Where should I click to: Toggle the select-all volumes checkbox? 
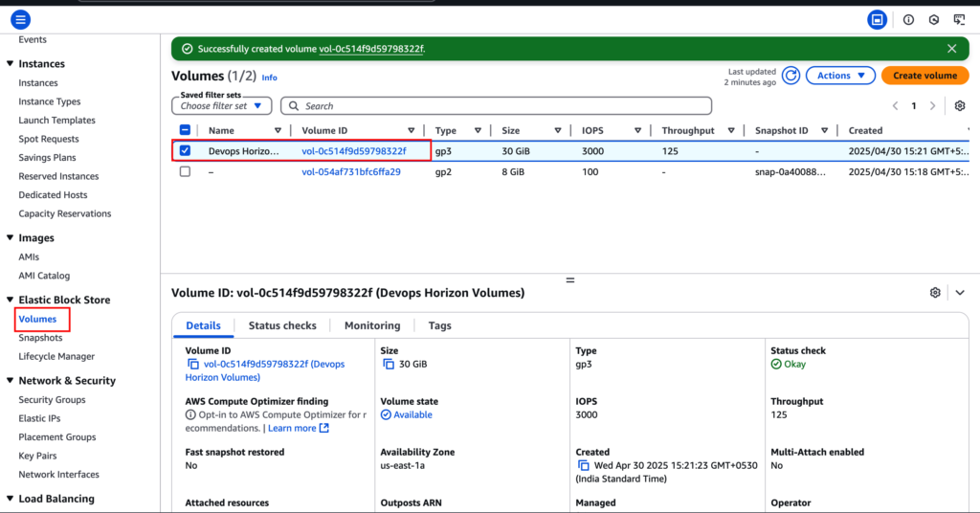coord(185,130)
